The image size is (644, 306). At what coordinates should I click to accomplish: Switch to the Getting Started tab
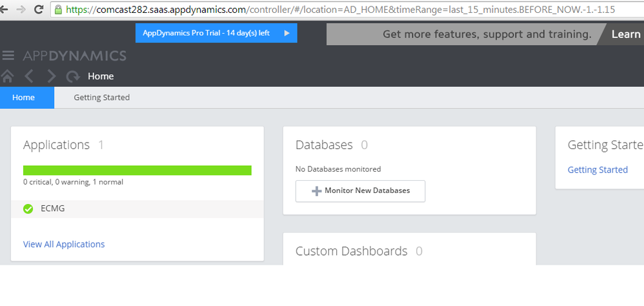point(101,97)
